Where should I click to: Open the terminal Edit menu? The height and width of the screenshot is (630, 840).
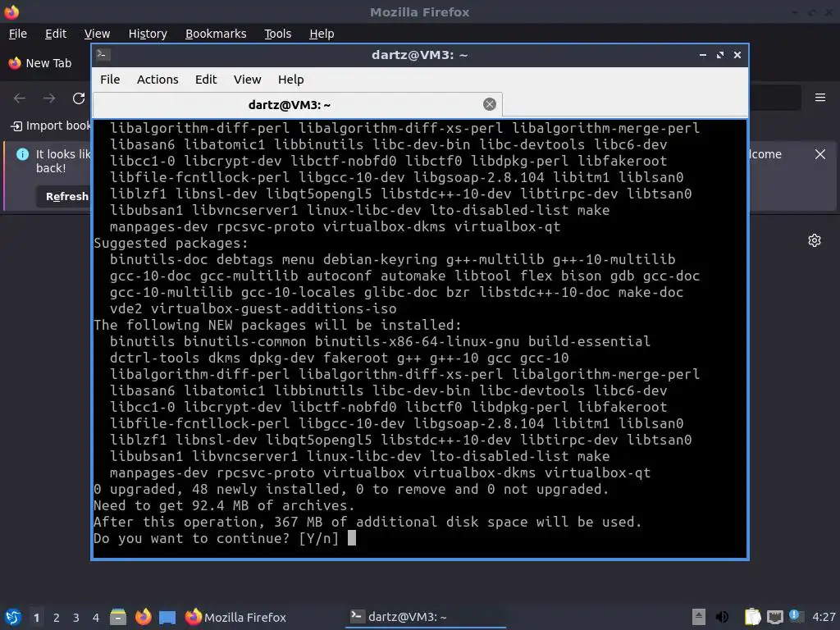point(206,80)
